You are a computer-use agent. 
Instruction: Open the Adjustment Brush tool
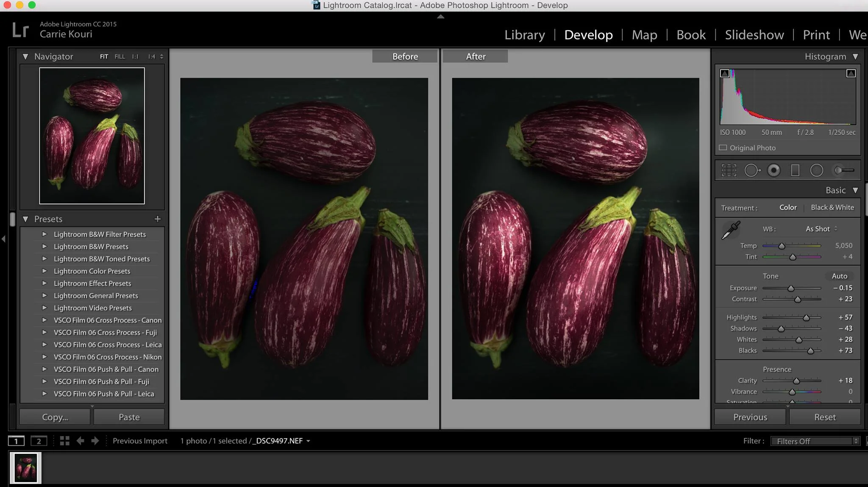tap(844, 170)
